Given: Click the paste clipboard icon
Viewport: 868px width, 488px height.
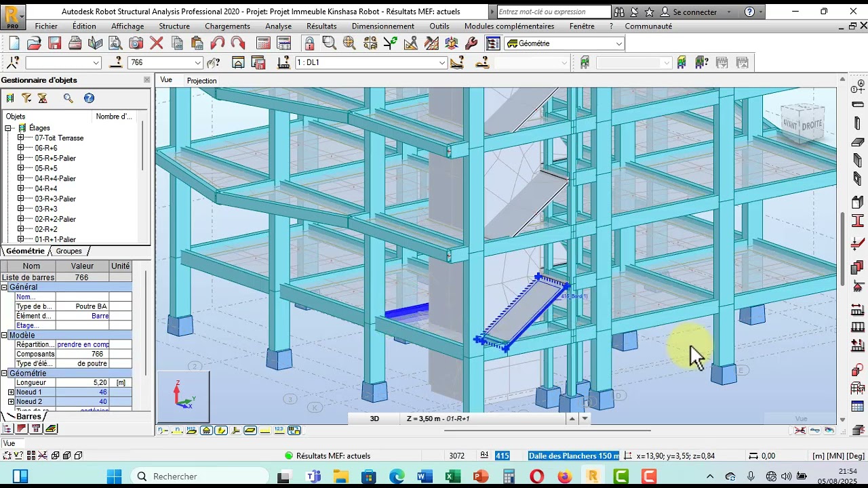Looking at the screenshot, I should pyautogui.click(x=197, y=43).
